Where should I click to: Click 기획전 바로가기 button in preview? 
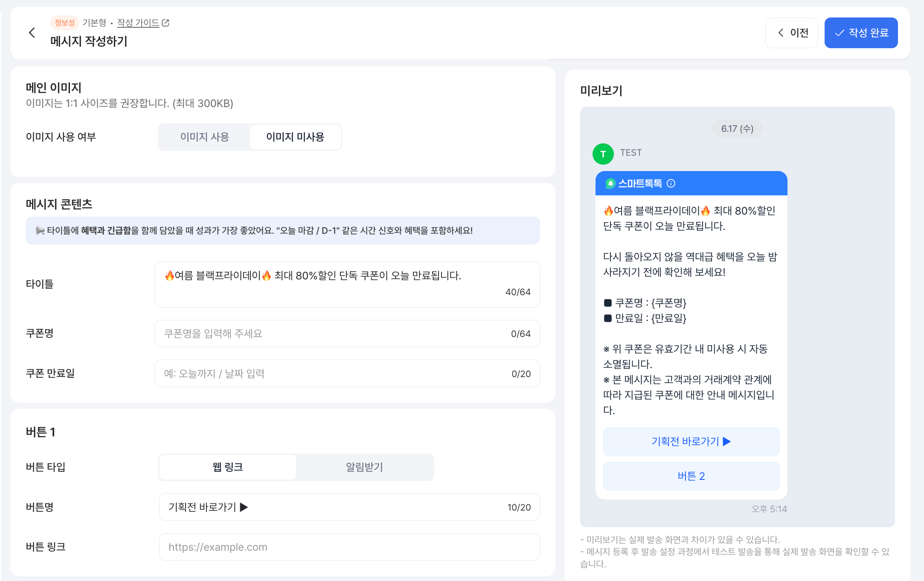[x=691, y=442]
